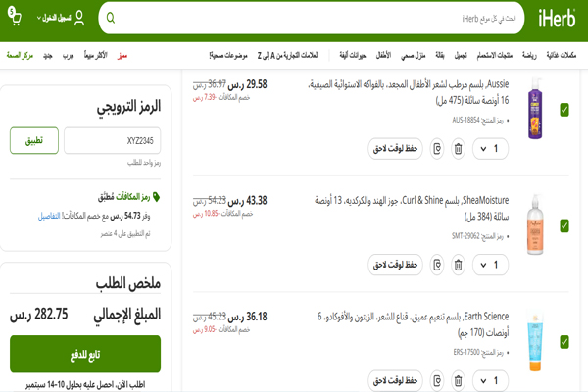Open the shopping cart icon

point(15,16)
